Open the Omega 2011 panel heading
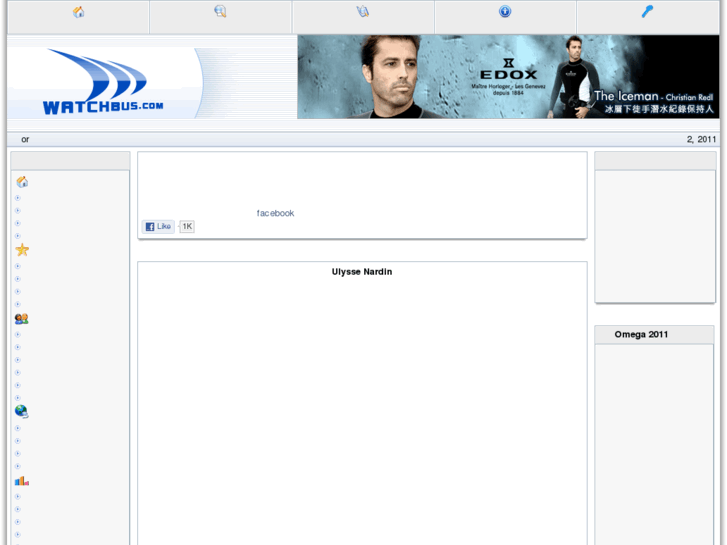 point(641,334)
